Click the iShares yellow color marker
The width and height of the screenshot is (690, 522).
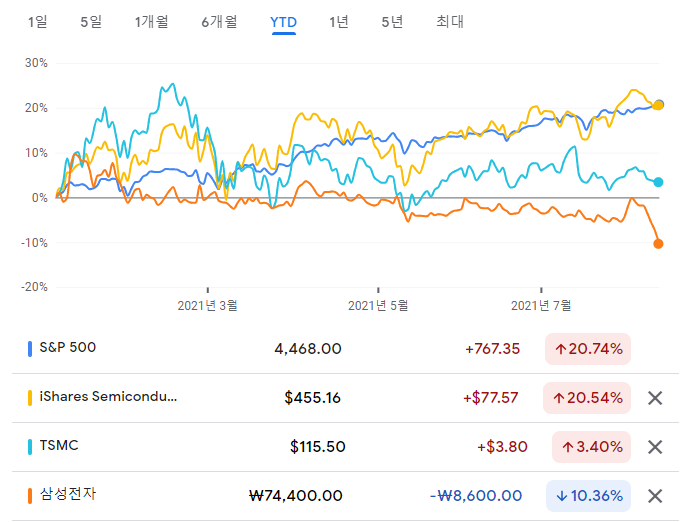30,398
